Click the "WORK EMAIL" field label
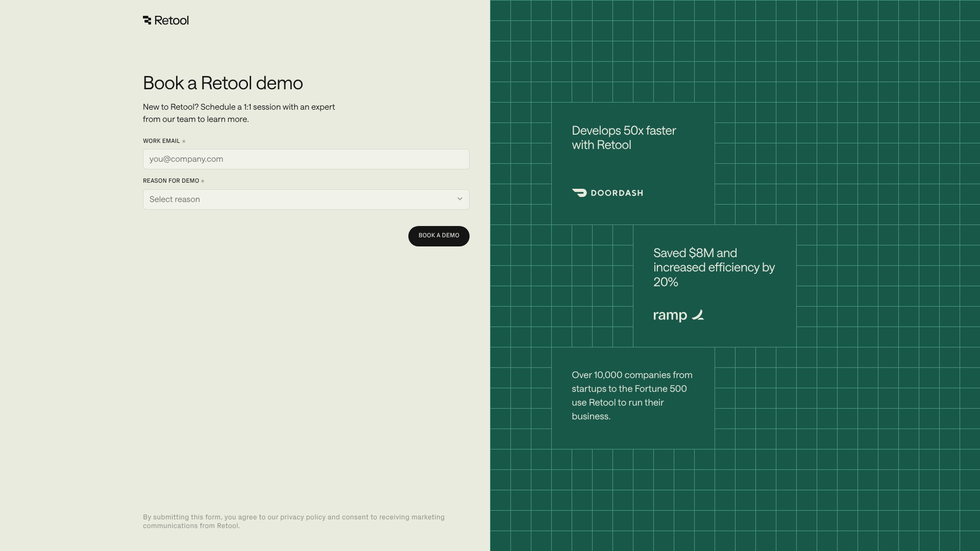Screen dimensions: 980x551 [161, 141]
